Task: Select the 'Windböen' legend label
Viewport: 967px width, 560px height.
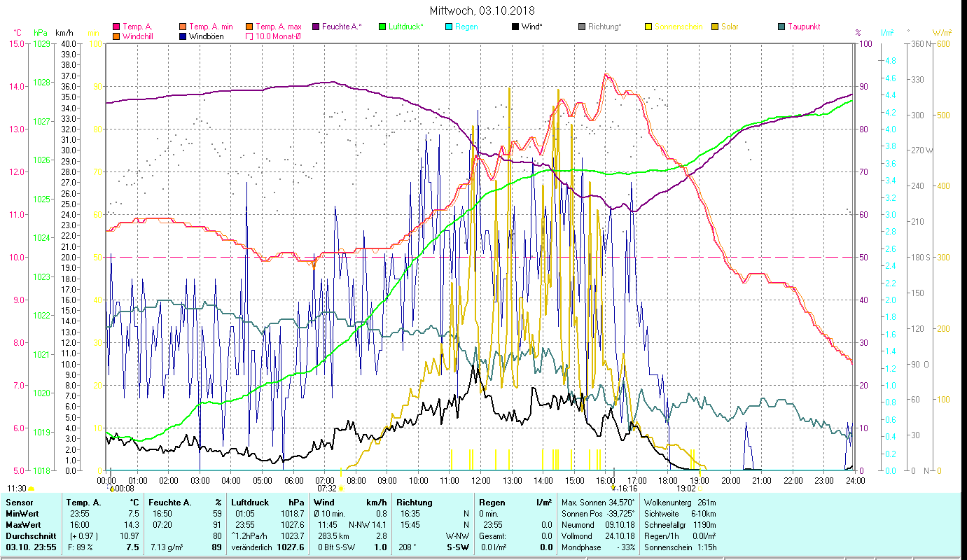Action: pyautogui.click(x=207, y=36)
